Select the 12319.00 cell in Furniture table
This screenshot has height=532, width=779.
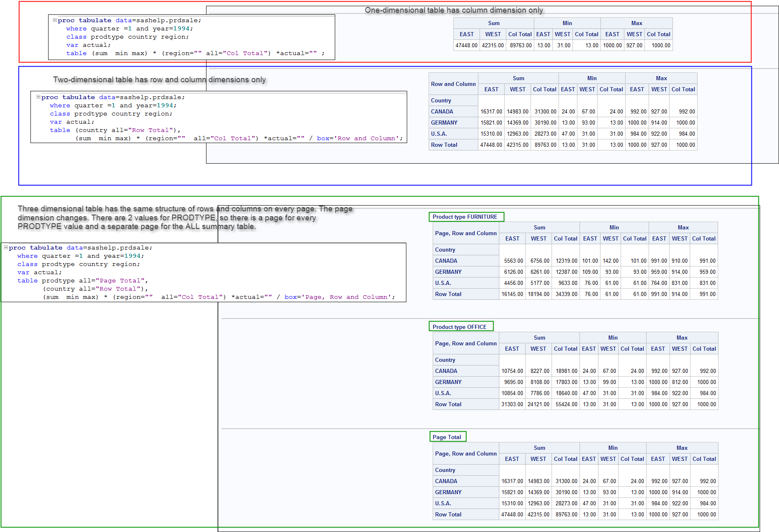[566, 261]
